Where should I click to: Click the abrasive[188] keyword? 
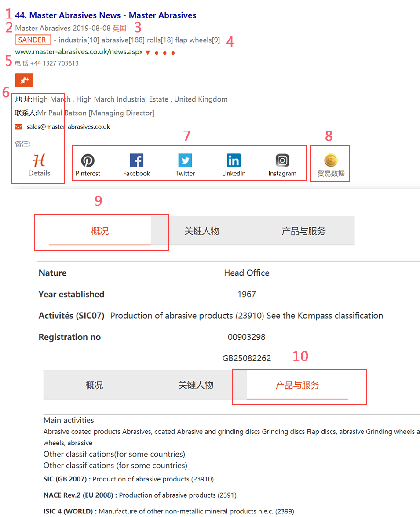click(123, 40)
